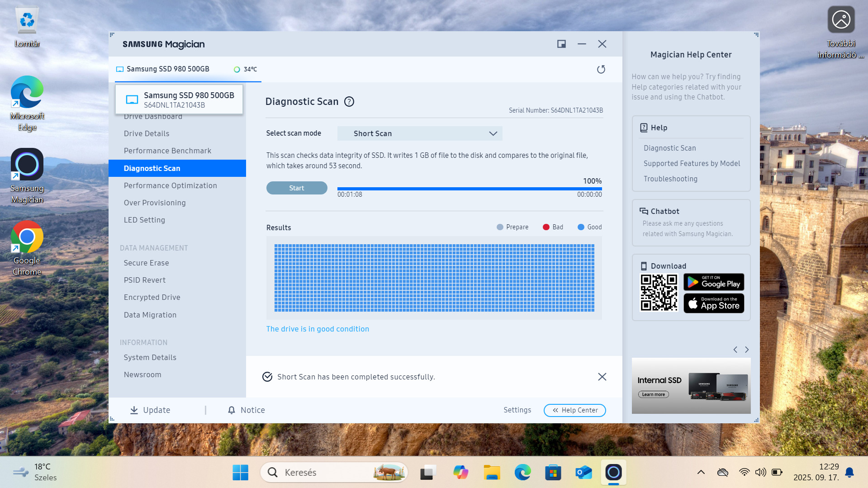Toggle compact window mode icon in Magician
The image size is (868, 488).
point(561,44)
